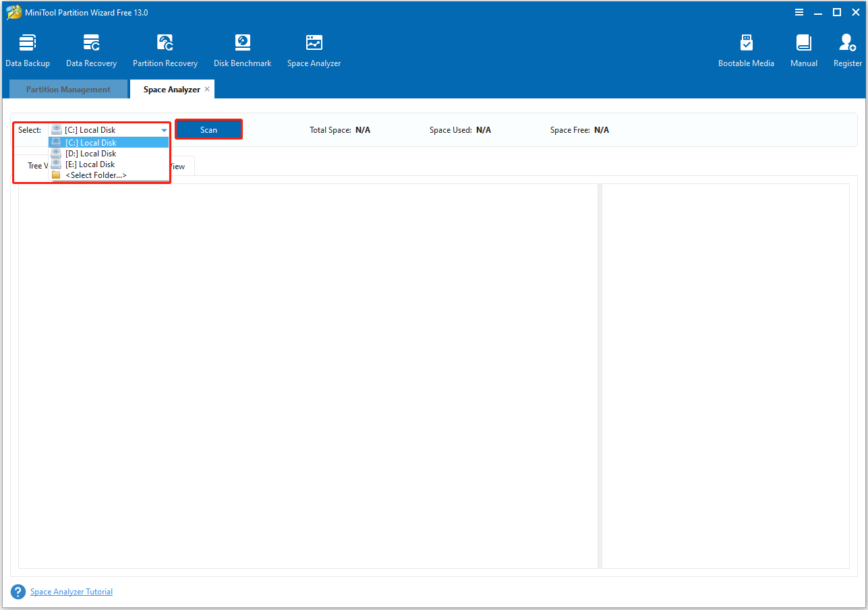
Task: Choose [D:] Local Disk from the list
Action: 108,153
